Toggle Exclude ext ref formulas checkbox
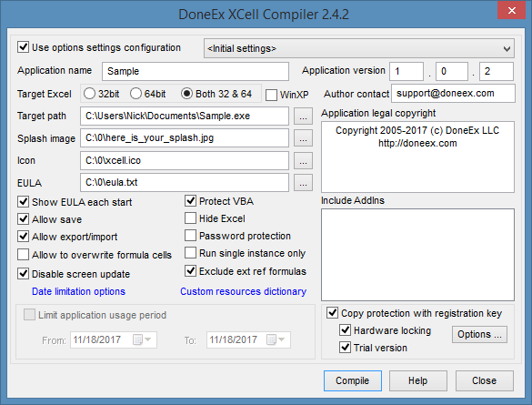The width and height of the screenshot is (532, 405). click(191, 270)
